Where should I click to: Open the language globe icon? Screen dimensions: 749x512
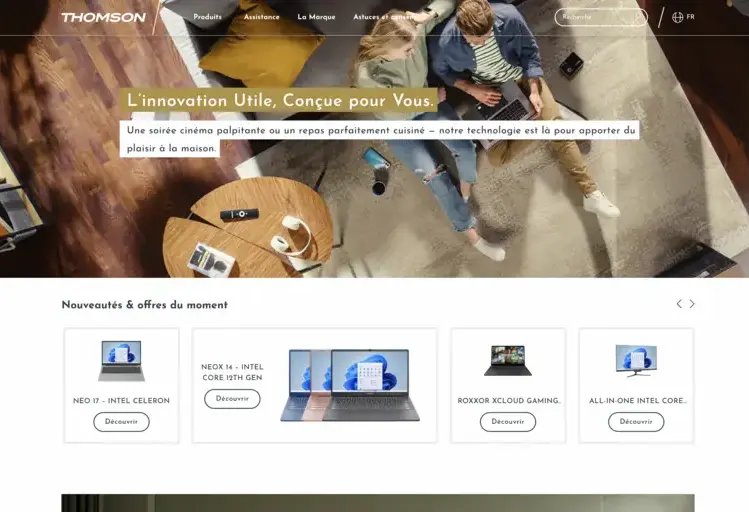point(677,17)
